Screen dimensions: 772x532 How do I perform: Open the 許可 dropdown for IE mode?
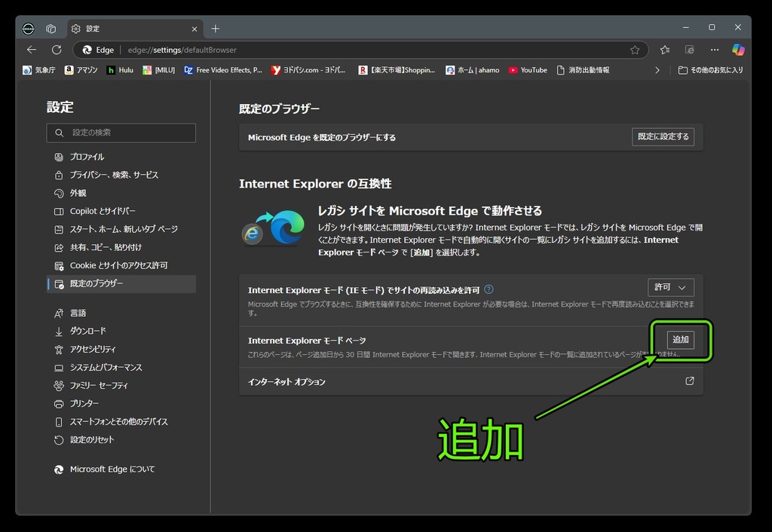670,287
